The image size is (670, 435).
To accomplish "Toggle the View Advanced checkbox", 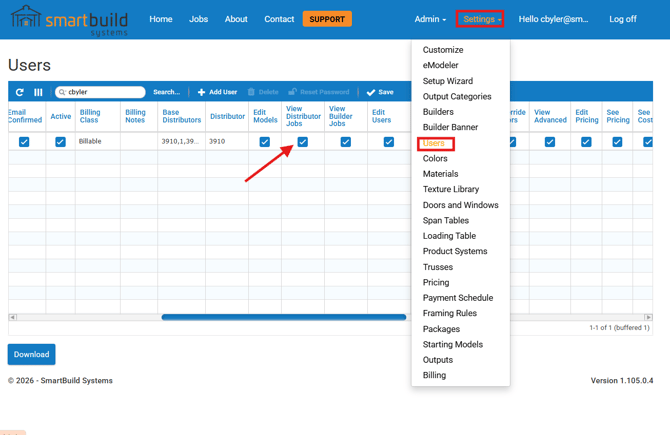I will click(x=550, y=142).
